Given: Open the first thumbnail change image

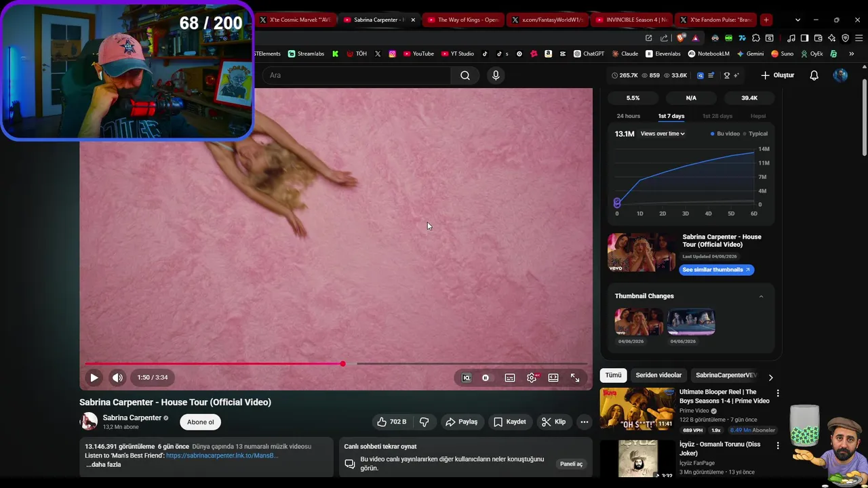Looking at the screenshot, I should [x=639, y=322].
